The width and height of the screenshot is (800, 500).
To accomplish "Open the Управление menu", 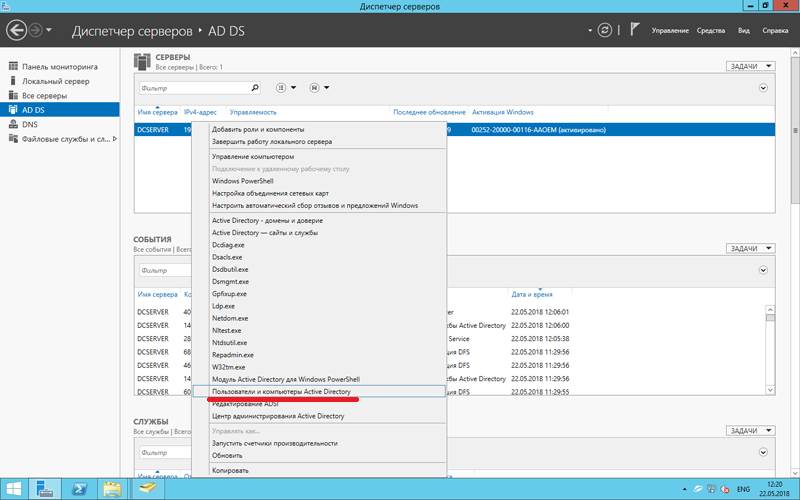I will (x=670, y=31).
